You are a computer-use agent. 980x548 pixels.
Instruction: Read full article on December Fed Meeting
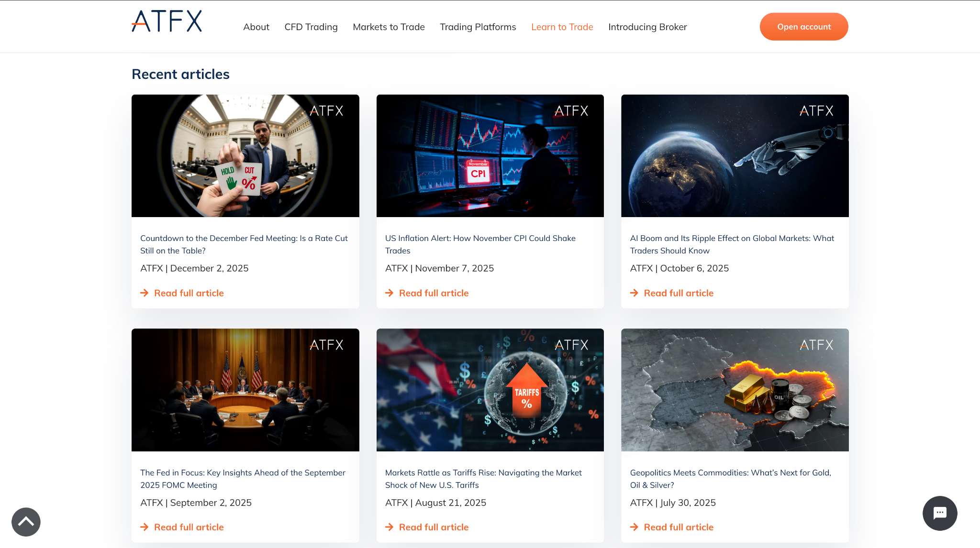pos(189,293)
